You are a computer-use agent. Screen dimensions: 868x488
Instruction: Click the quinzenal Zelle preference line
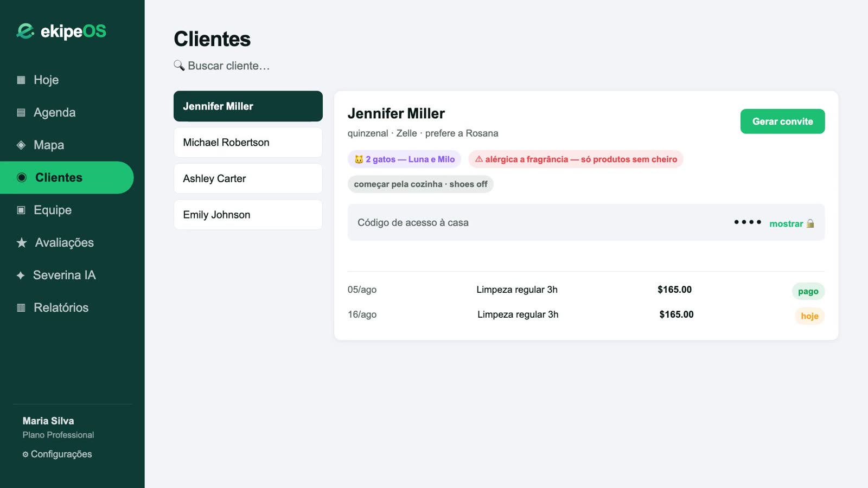tap(423, 133)
